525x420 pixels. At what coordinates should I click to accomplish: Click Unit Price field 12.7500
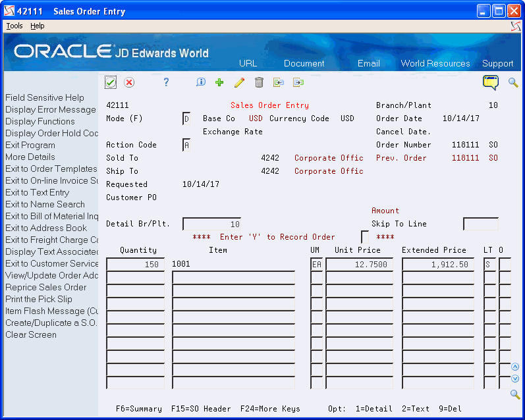click(359, 264)
